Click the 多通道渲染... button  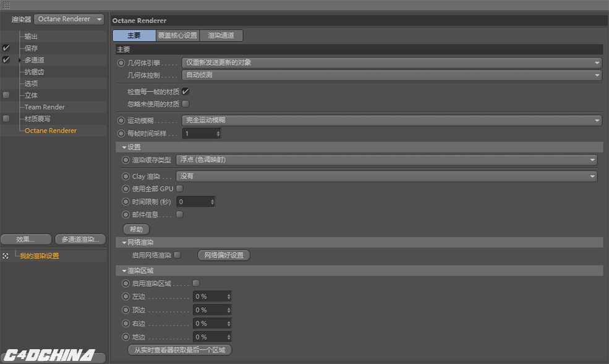pos(80,239)
